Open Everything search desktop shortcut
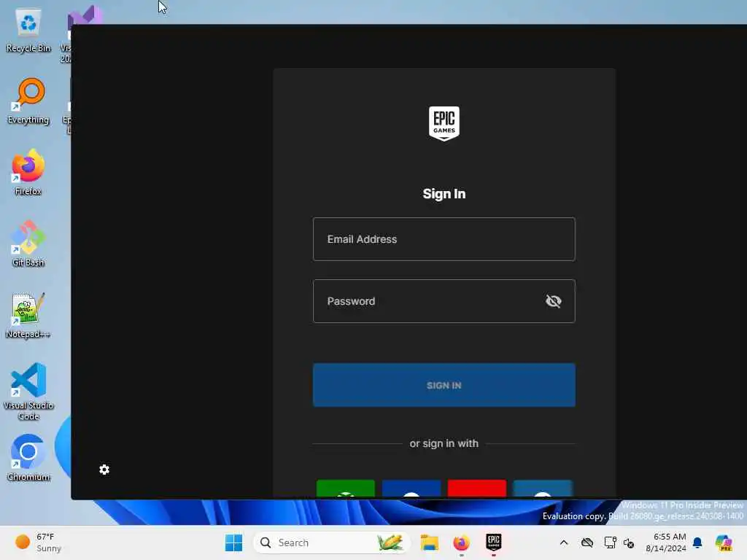This screenshot has height=560, width=747. [x=28, y=101]
